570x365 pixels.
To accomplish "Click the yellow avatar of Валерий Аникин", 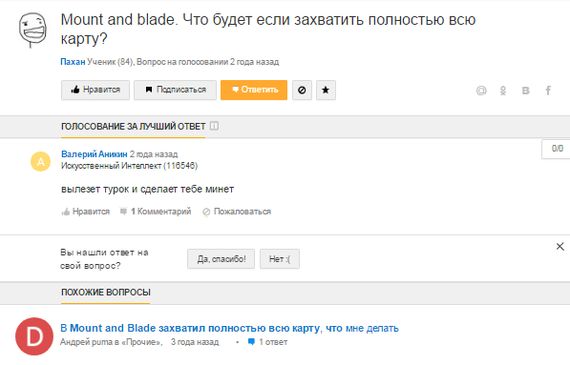I will [x=40, y=161].
